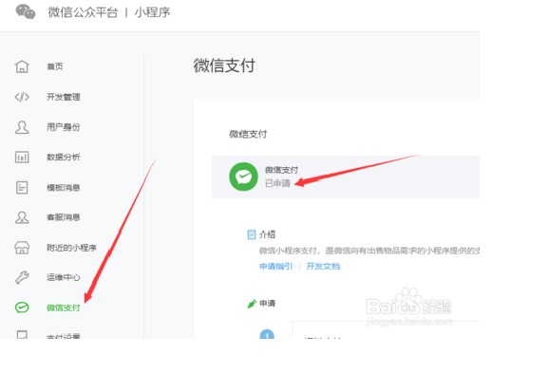Click the 微信支付 subsection label above the card
Image resolution: width=549 pixels, height=392 pixels.
tap(248, 134)
